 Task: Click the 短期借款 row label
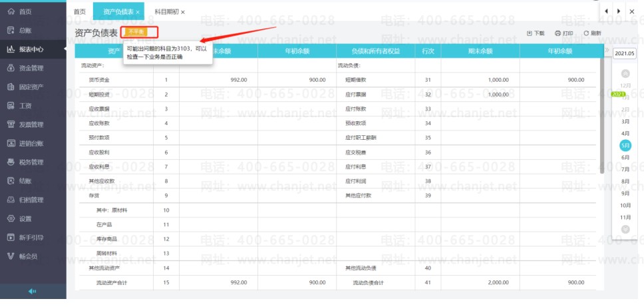tap(356, 80)
